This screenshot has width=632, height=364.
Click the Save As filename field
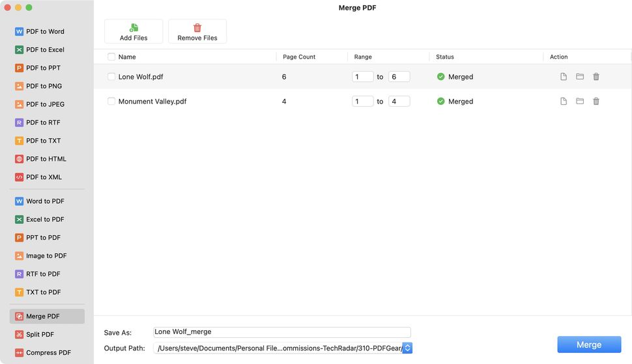(282, 332)
